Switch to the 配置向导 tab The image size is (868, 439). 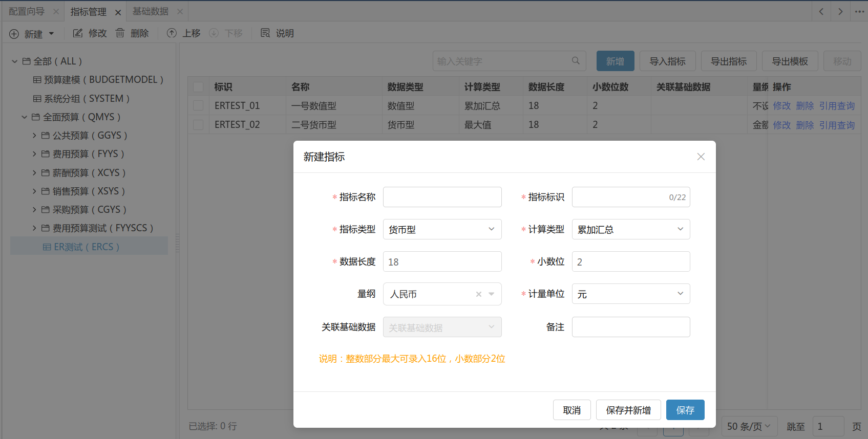(x=27, y=11)
